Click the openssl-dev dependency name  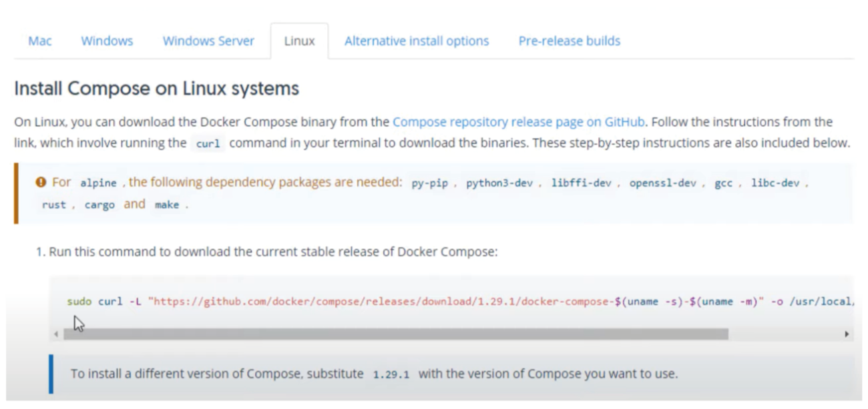(x=662, y=183)
